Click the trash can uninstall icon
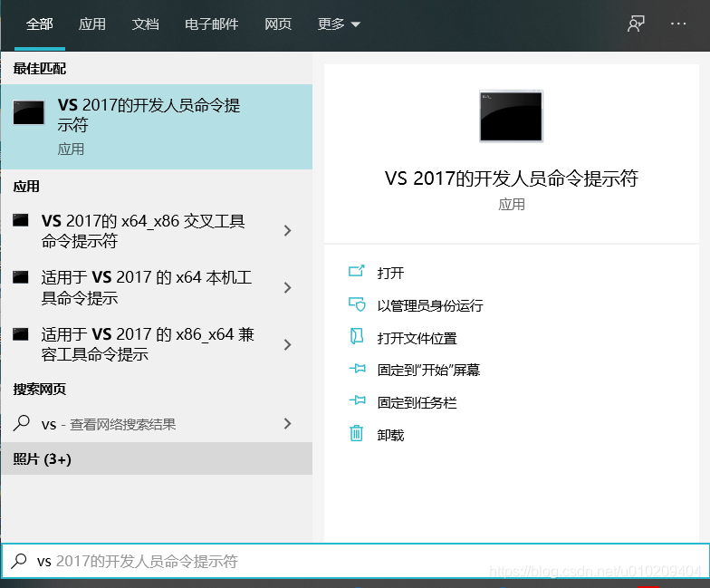Screen dimensions: 710x588 357,433
